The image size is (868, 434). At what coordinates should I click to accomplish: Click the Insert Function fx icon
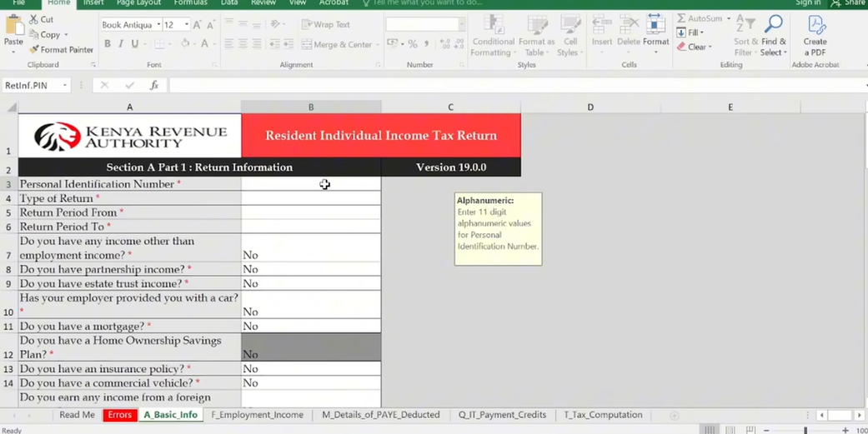tap(154, 85)
